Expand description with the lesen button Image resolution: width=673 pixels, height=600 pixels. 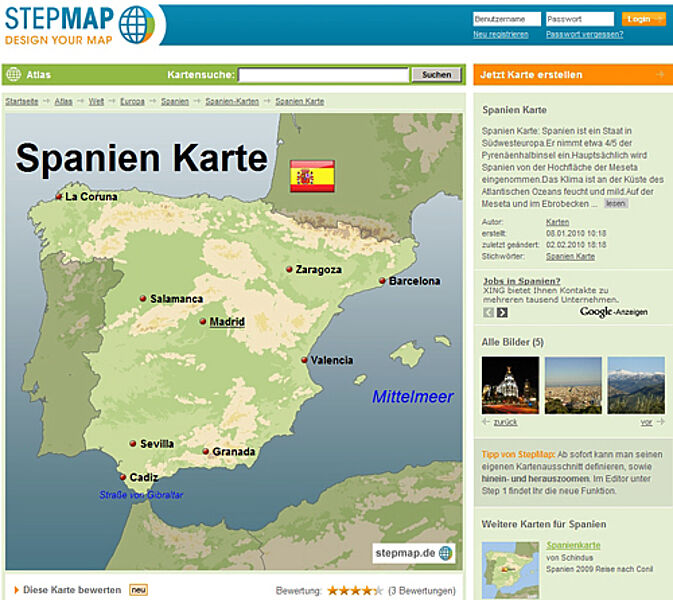point(615,203)
